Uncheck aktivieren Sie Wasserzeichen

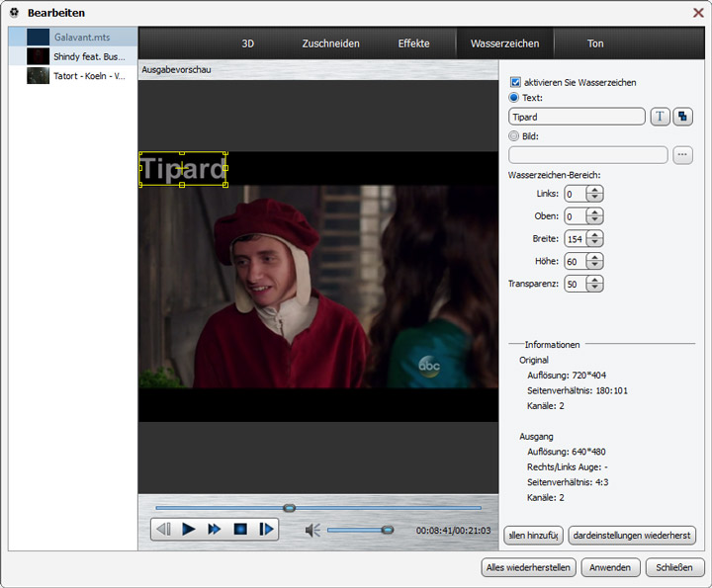click(515, 82)
